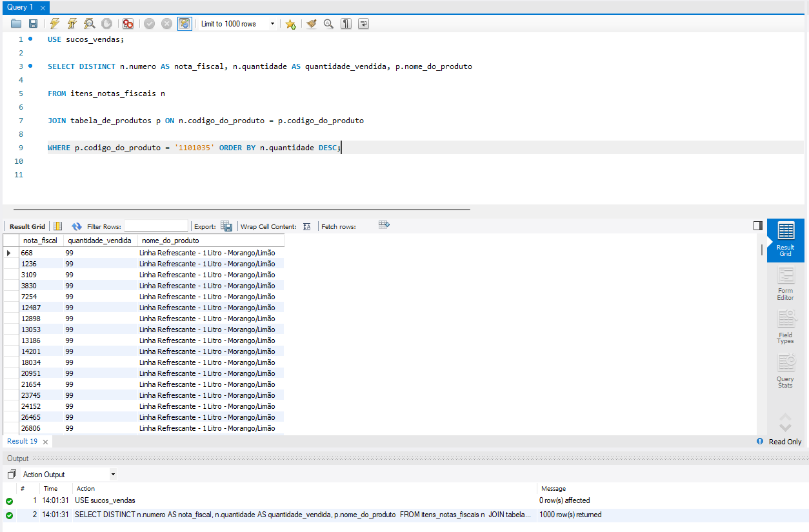Open the Form Editor view
Screen dimensions: 809x532
pos(785,284)
